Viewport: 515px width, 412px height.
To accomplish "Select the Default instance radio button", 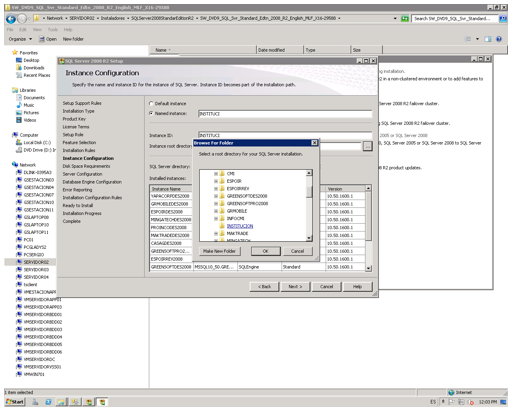I will pos(151,104).
